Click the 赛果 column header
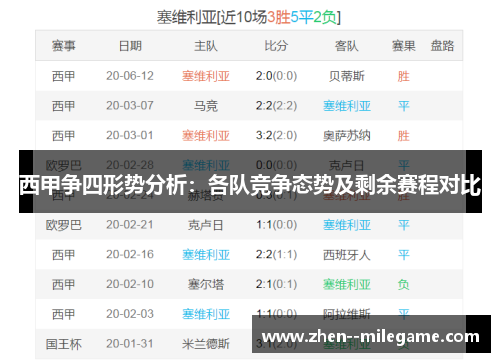Image resolution: width=500 pixels, height=362 pixels. click(404, 46)
